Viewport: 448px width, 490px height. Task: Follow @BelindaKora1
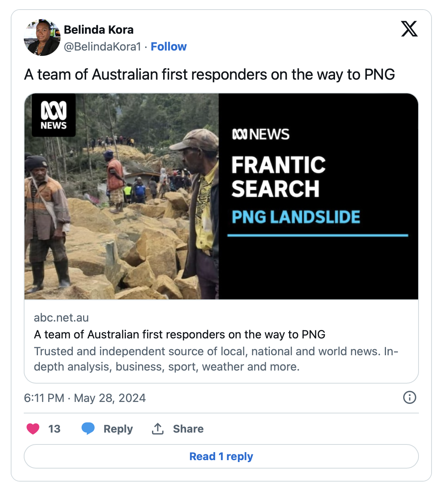(x=168, y=47)
